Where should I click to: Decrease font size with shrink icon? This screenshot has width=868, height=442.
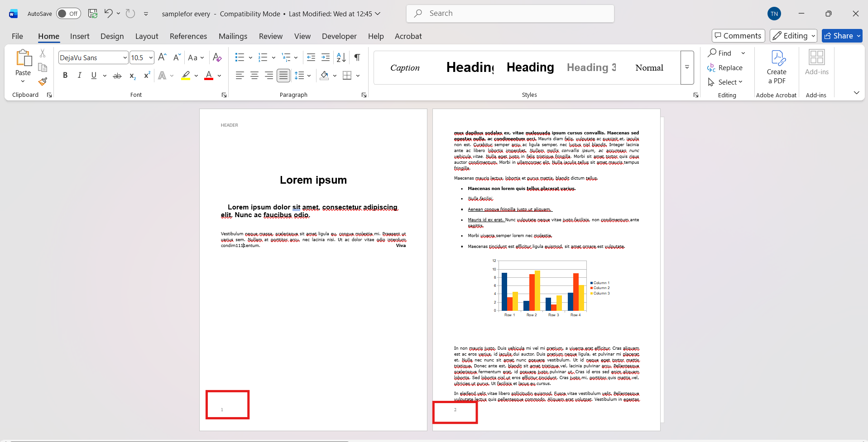177,57
